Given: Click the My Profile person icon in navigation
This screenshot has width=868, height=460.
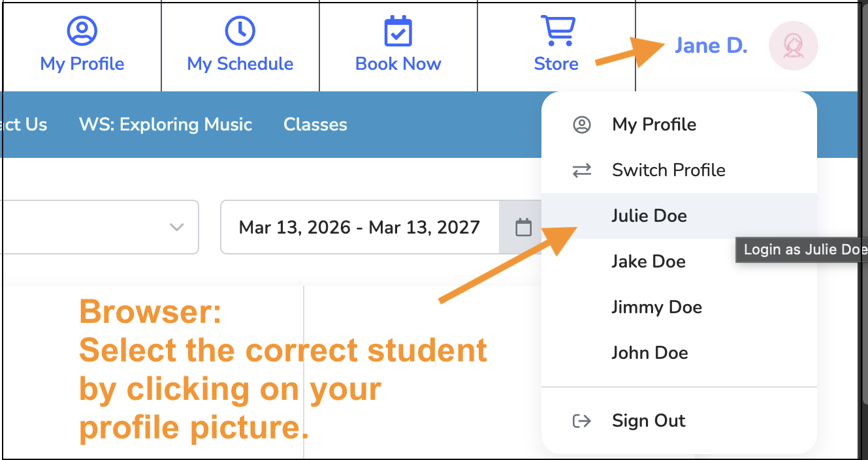Looking at the screenshot, I should point(82,31).
